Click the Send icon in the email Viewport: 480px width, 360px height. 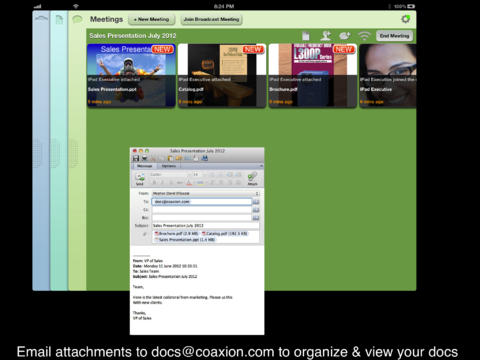(140, 179)
